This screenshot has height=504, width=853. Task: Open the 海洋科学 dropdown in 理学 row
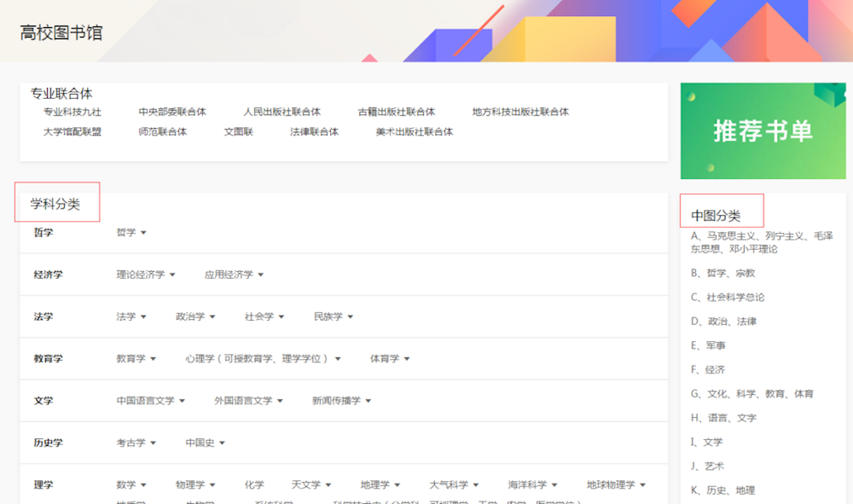[x=532, y=484]
